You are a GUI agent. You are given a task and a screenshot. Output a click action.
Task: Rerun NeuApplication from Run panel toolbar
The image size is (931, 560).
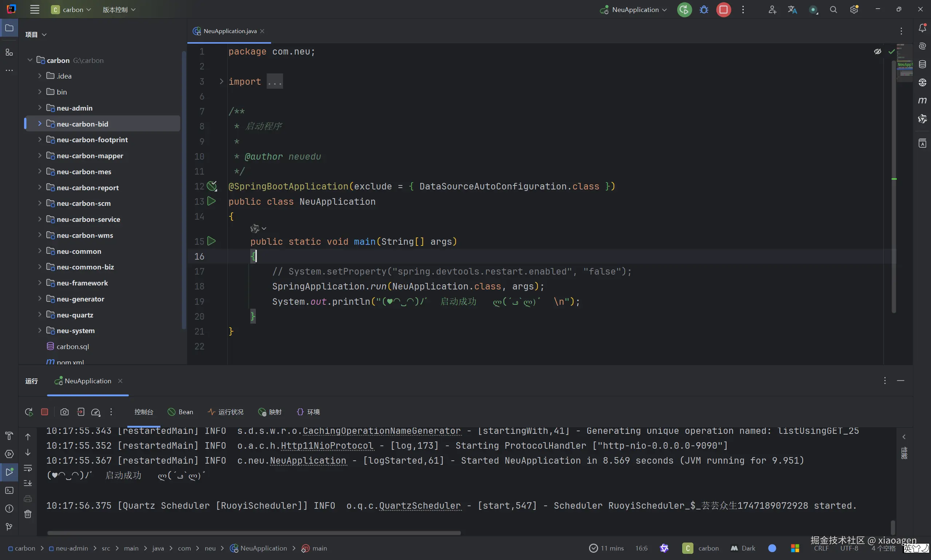[x=29, y=412]
